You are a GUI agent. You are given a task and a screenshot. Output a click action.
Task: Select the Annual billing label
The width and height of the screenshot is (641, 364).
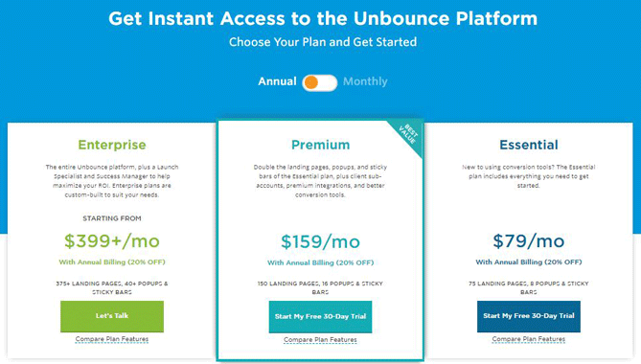(x=277, y=81)
